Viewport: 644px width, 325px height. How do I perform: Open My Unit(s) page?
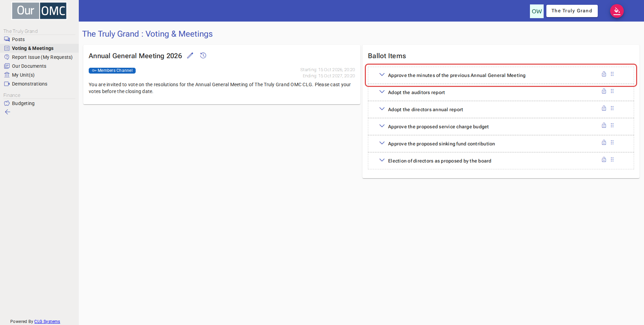point(39,75)
